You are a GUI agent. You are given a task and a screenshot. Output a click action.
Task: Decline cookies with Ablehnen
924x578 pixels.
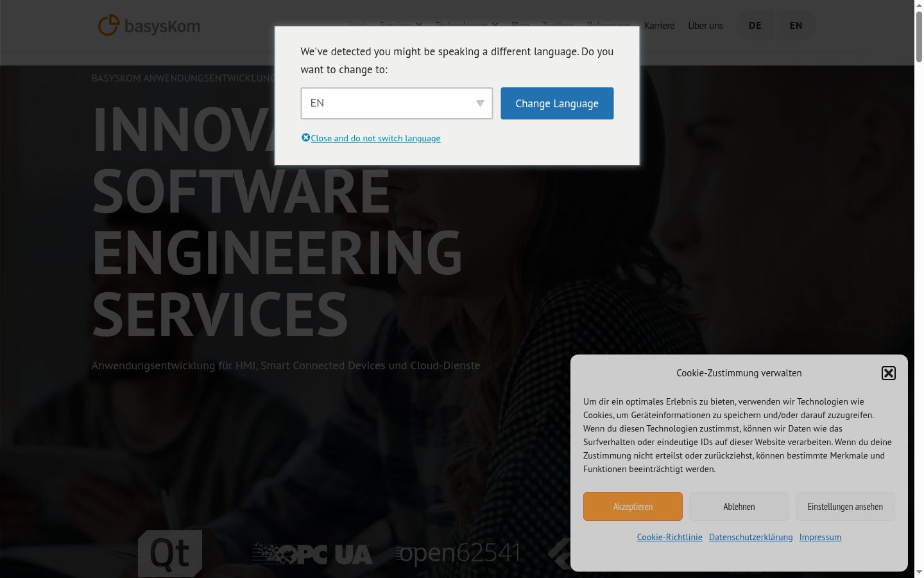pos(739,507)
